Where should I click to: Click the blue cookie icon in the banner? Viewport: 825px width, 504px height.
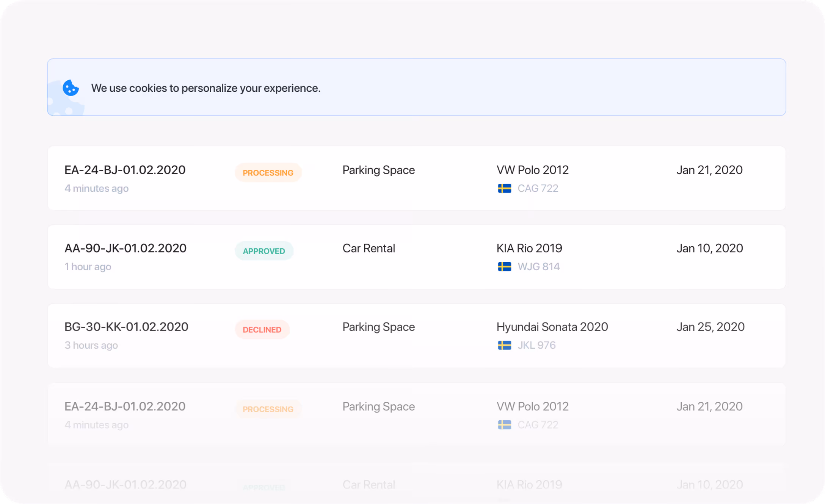pyautogui.click(x=71, y=88)
